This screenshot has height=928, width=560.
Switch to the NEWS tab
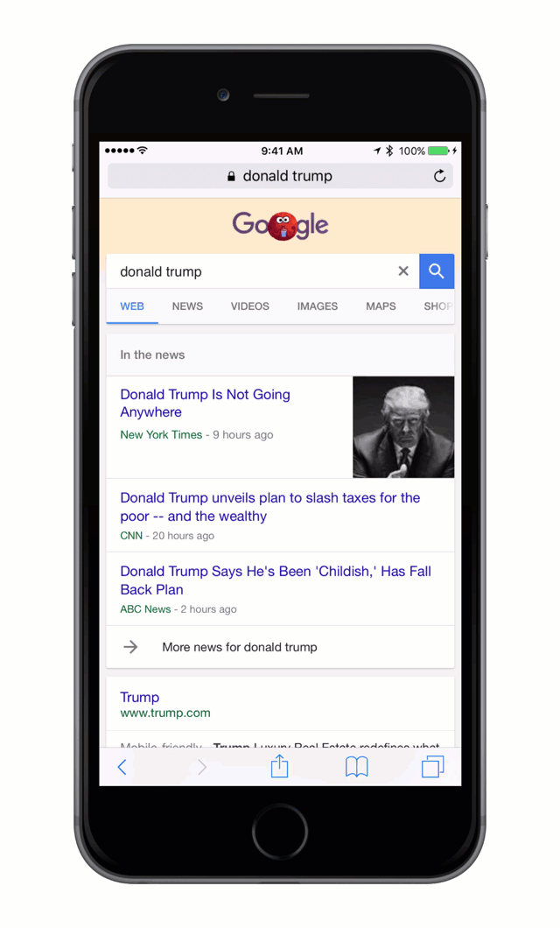point(187,306)
